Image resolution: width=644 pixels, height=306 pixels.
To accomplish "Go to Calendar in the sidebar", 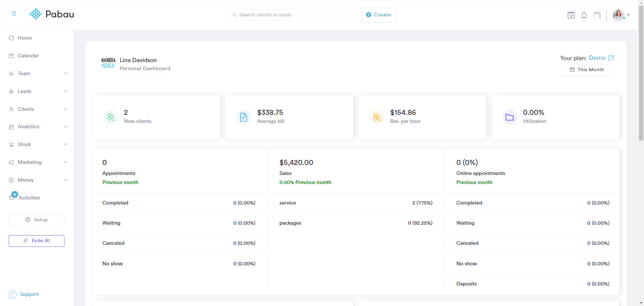I will click(28, 56).
